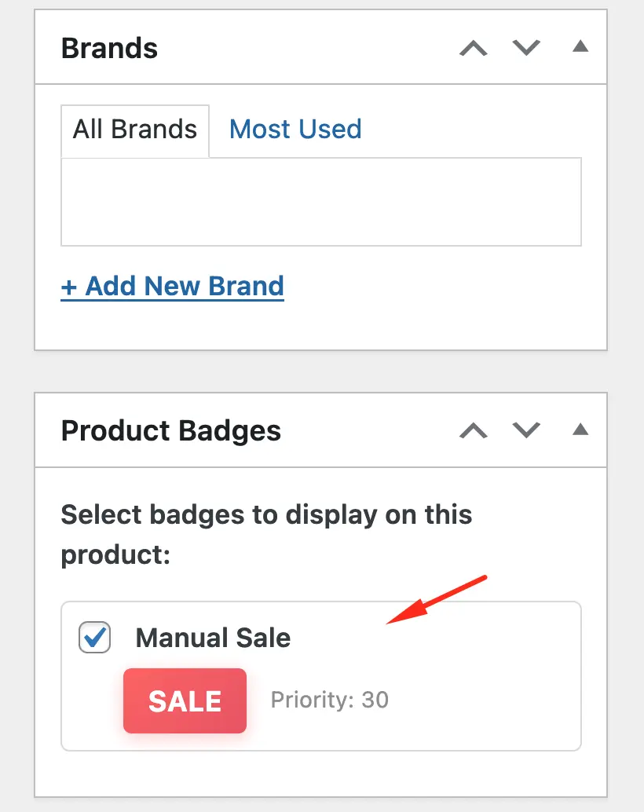Click the Product Badges down-arrow sorter
Viewport: 644px width, 812px height.
[525, 430]
